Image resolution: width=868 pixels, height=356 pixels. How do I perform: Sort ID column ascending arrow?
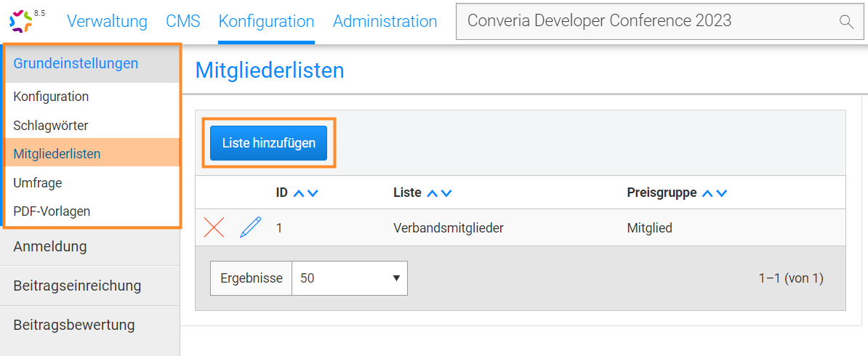[300, 193]
